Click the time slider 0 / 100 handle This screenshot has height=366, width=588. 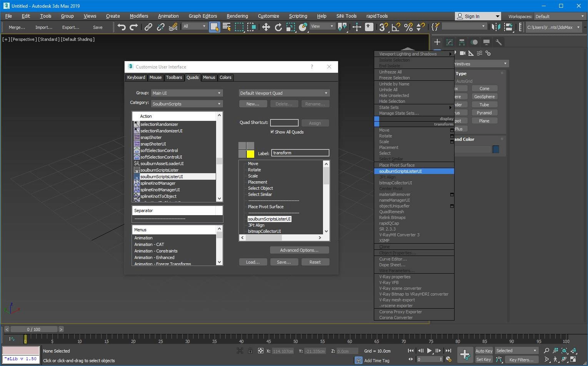[34, 329]
